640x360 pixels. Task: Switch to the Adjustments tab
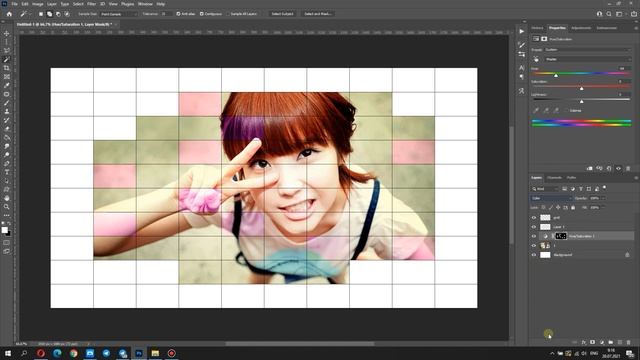pyautogui.click(x=581, y=28)
